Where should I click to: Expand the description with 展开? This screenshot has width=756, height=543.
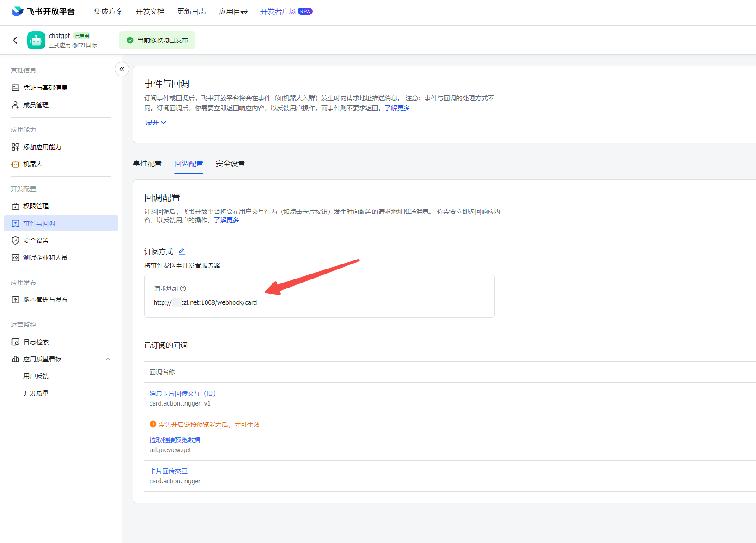tap(156, 123)
